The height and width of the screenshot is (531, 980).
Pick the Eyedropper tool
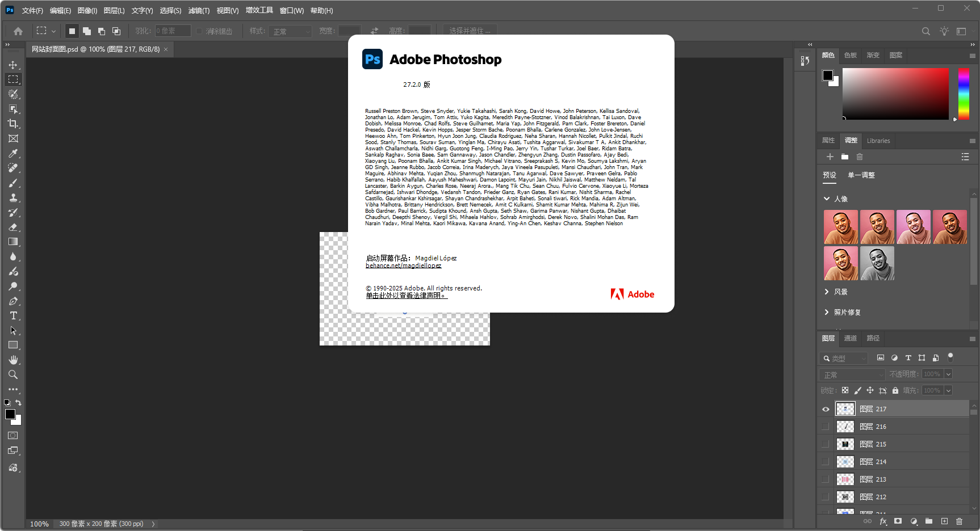(12, 153)
